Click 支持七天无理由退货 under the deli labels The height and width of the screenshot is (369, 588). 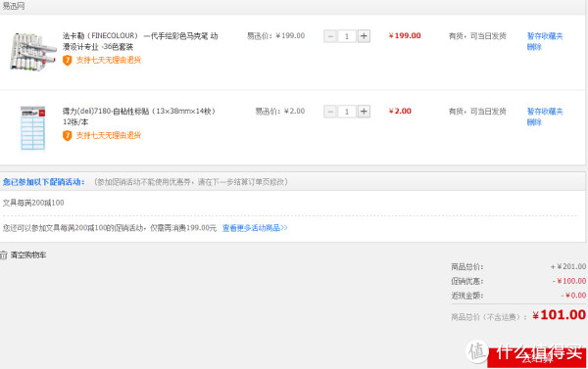[109, 135]
